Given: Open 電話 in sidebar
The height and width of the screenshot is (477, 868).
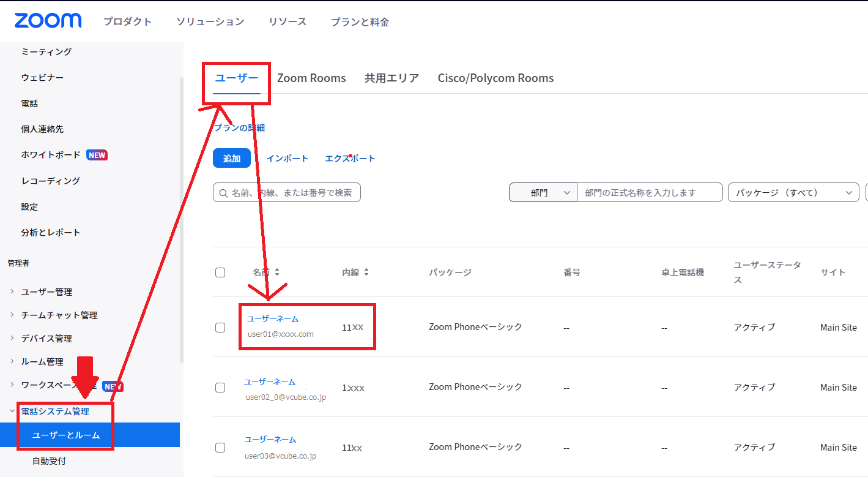Looking at the screenshot, I should (29, 103).
